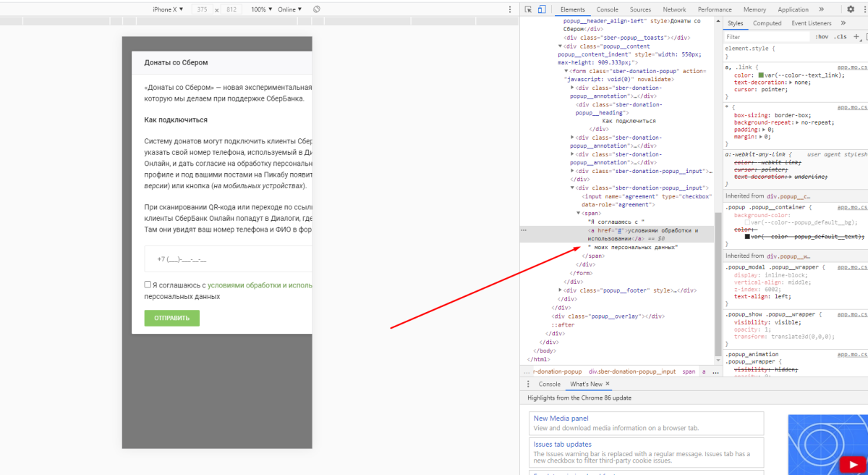Image resolution: width=868 pixels, height=475 pixels.
Task: Click black color swatch for popup_default__text
Action: [747, 236]
